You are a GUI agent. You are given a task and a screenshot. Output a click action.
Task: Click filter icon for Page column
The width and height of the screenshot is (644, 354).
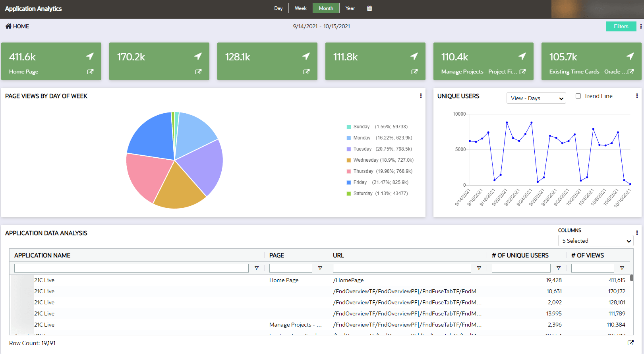click(x=320, y=268)
